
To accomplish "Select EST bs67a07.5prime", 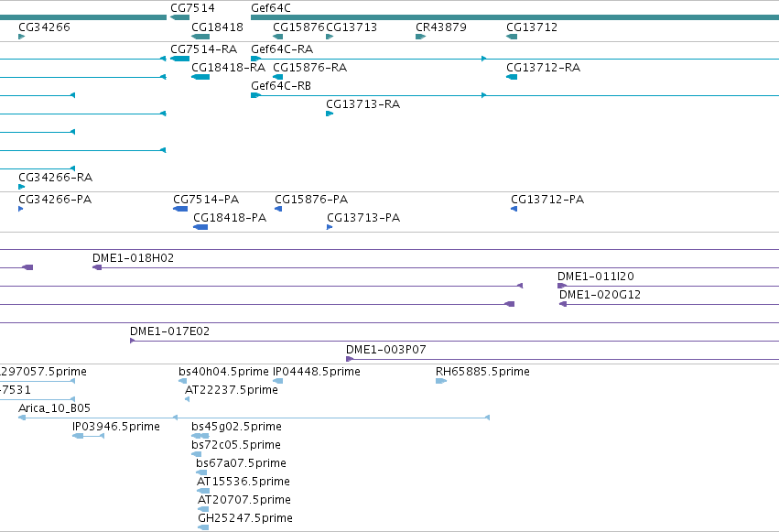I will coord(241,463).
